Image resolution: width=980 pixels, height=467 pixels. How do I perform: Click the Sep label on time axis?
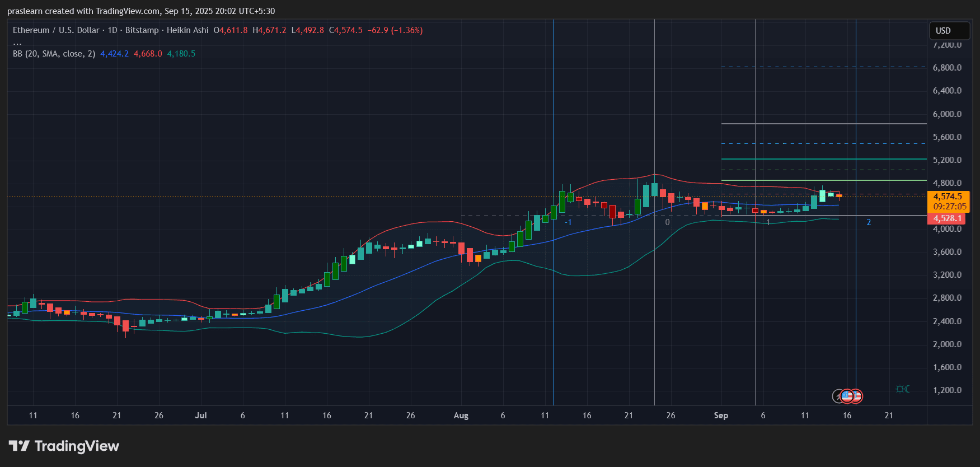721,415
